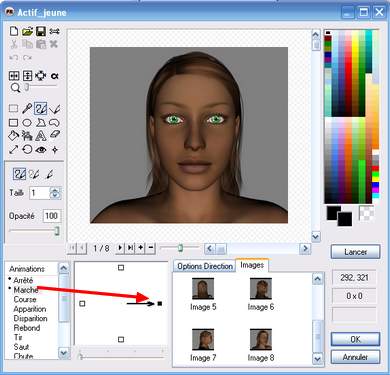Image resolution: width=390 pixels, height=375 pixels.
Task: Choose the second brush mode option
Action: [x=34, y=174]
